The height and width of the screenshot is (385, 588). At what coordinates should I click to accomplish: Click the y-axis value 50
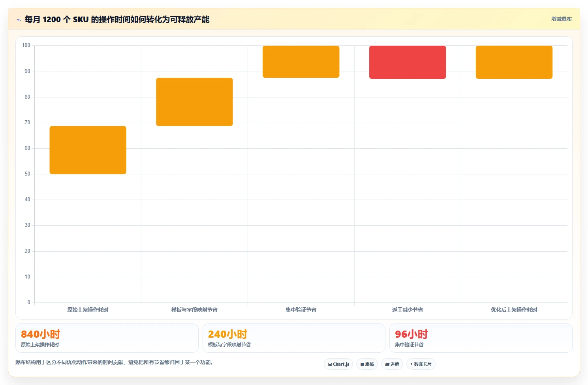coord(27,174)
